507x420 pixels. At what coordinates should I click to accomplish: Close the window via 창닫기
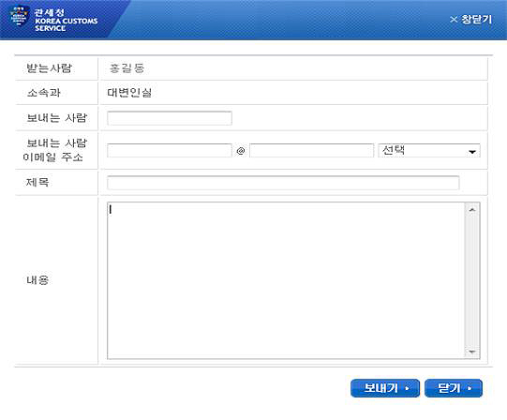coord(470,20)
